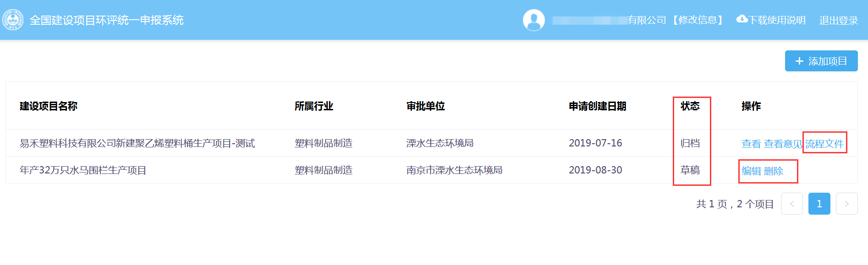Screen dimensions: 868x265
Task: Click 退出登录 to log out
Action: (838, 21)
